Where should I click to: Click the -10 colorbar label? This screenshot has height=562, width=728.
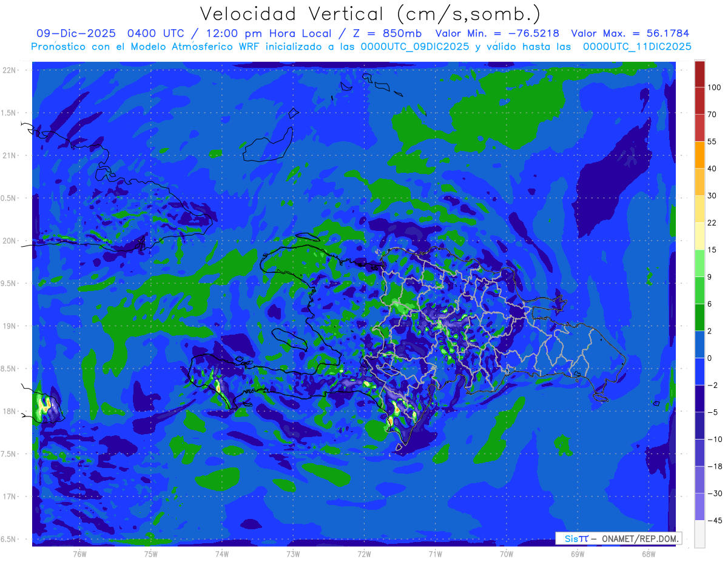pyautogui.click(x=714, y=439)
